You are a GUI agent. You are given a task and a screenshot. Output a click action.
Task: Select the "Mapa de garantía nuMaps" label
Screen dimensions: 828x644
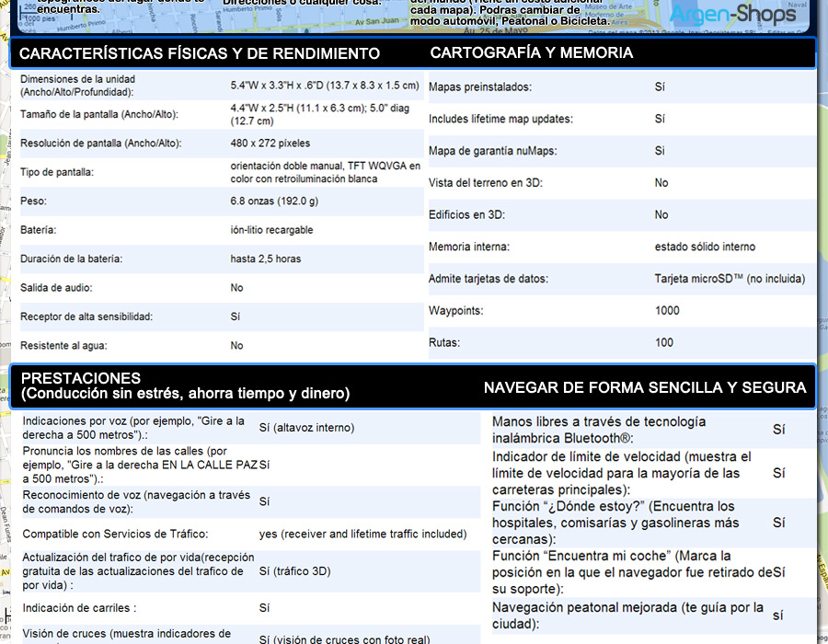pyautogui.click(x=493, y=151)
